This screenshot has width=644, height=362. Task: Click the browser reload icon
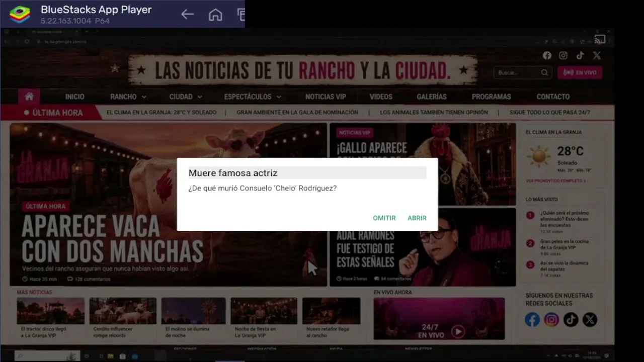pos(27,42)
